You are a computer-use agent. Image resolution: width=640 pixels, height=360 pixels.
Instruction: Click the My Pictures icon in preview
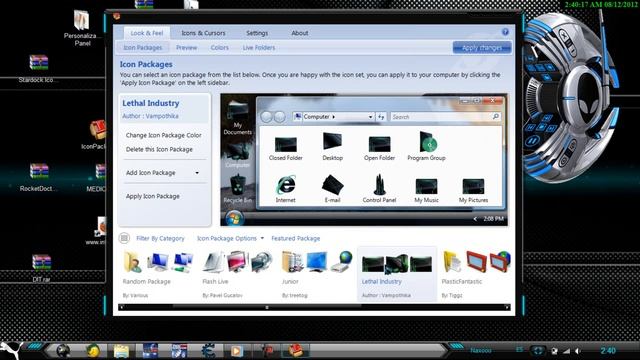coord(473,191)
